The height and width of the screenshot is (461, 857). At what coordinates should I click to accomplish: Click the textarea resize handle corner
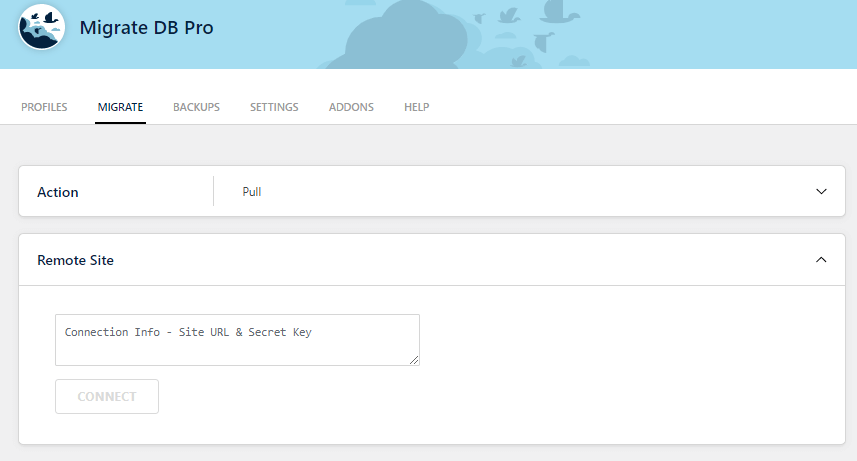pyautogui.click(x=414, y=360)
